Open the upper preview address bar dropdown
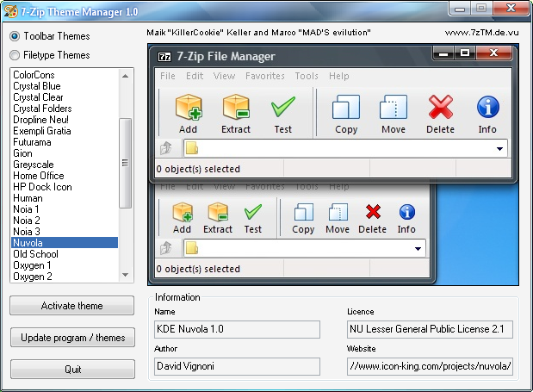Viewport: 533px width, 392px height. (x=499, y=148)
